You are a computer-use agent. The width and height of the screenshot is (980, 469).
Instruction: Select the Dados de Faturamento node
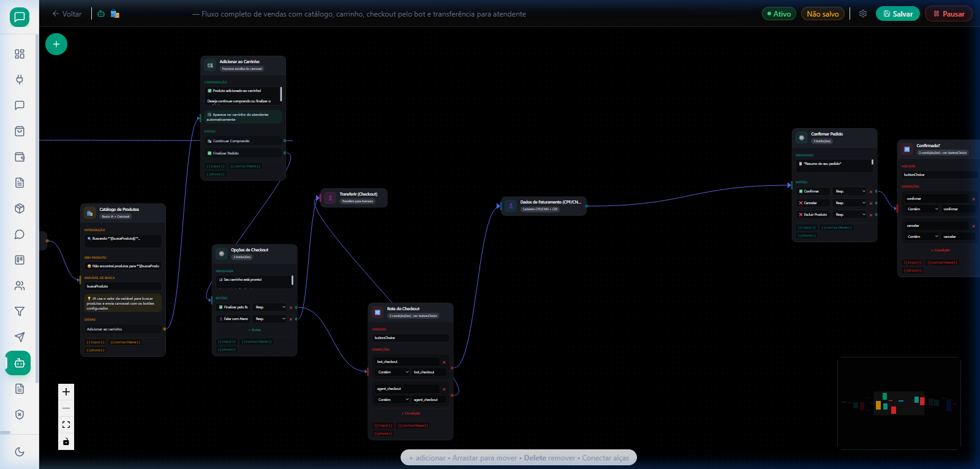pos(544,206)
